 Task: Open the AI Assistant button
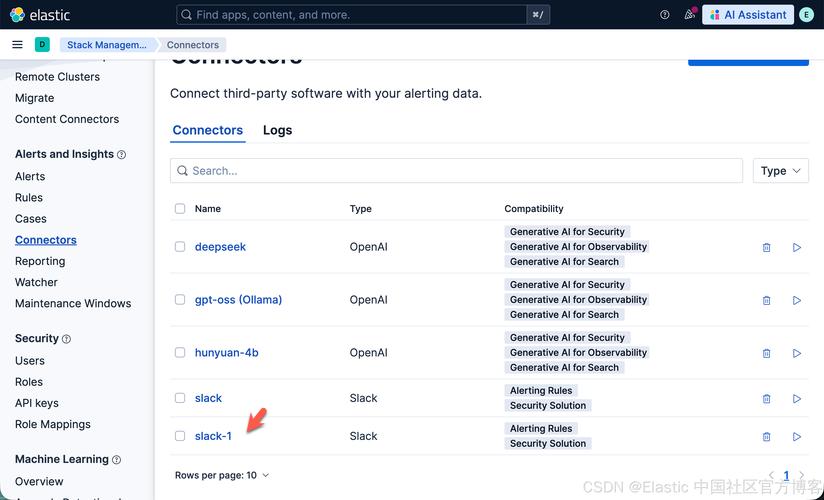(748, 15)
